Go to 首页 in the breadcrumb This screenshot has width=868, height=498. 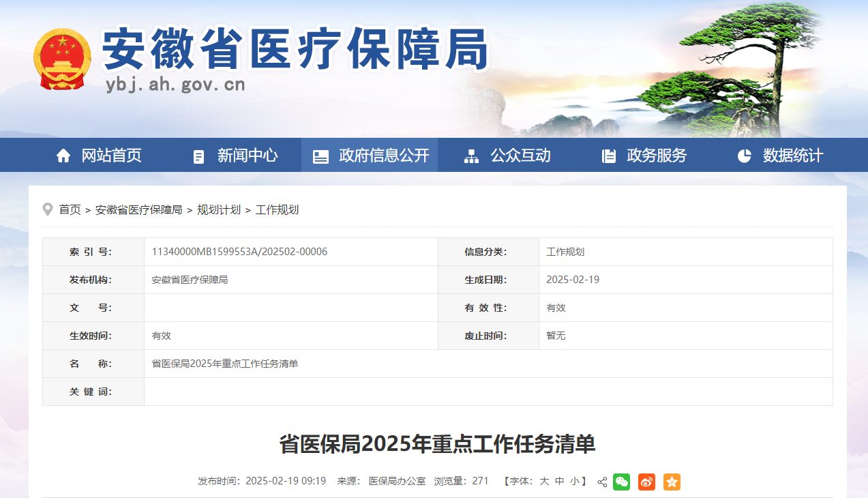pos(70,209)
